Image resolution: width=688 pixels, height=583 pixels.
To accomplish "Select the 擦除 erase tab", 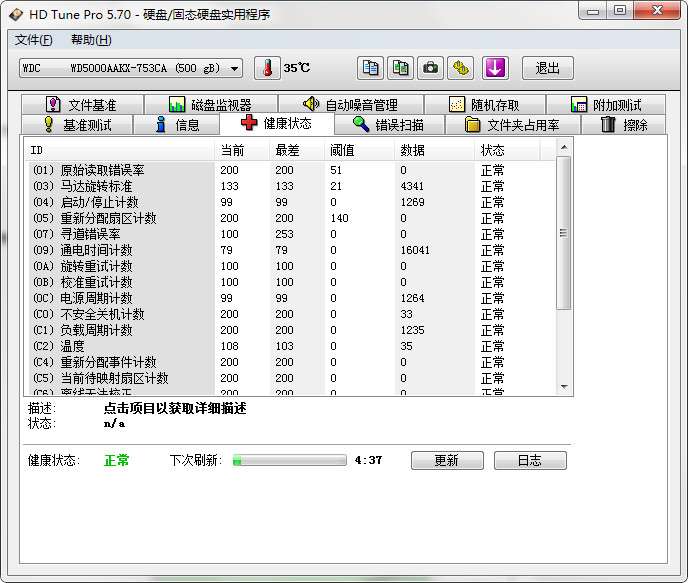I will (x=624, y=125).
